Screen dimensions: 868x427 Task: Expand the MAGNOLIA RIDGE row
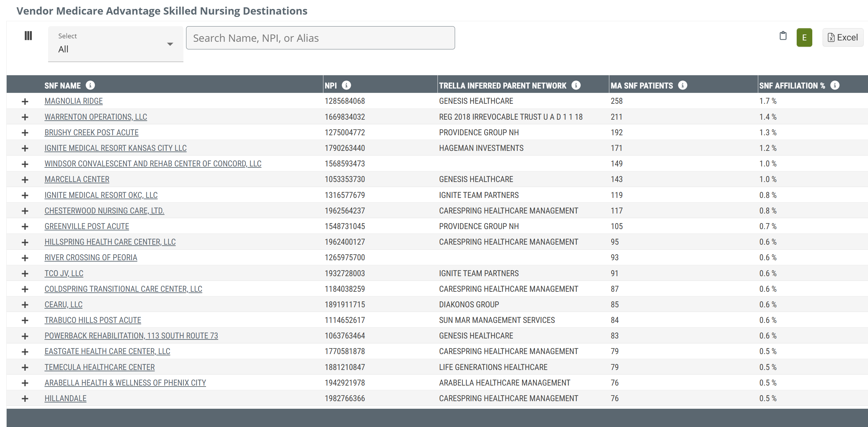pos(25,101)
